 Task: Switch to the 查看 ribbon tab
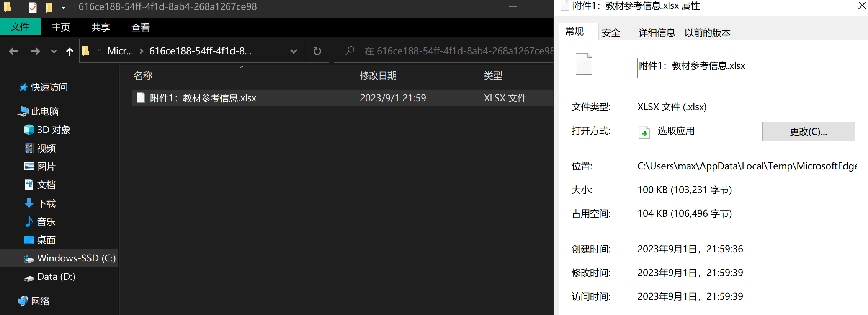pos(141,27)
